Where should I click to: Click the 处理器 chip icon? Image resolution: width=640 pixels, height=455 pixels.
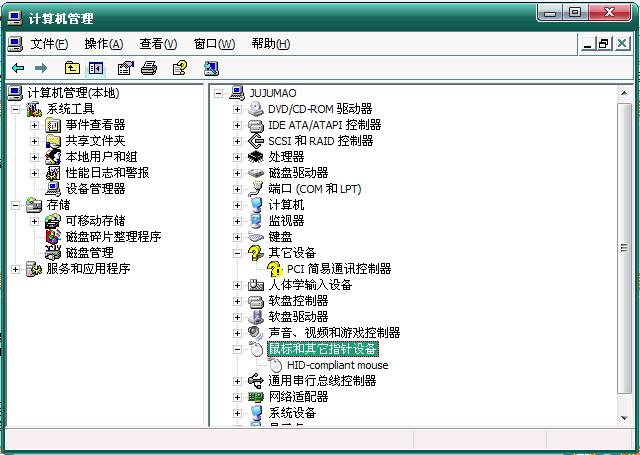(256, 157)
